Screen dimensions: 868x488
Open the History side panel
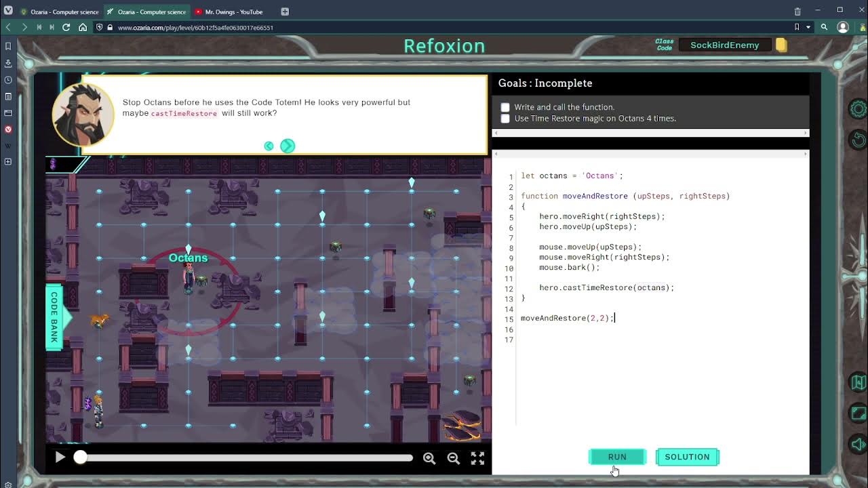[x=8, y=79]
